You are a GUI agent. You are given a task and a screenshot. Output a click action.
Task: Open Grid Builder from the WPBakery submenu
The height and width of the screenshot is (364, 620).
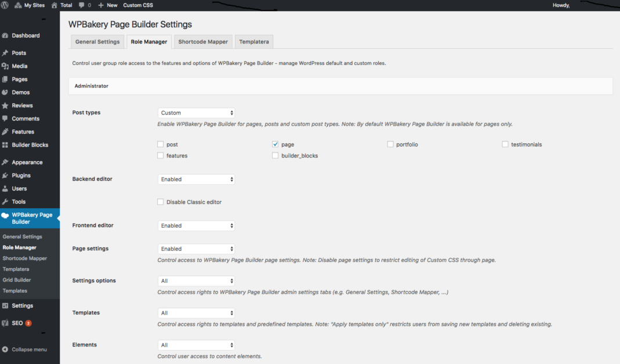[x=17, y=279]
